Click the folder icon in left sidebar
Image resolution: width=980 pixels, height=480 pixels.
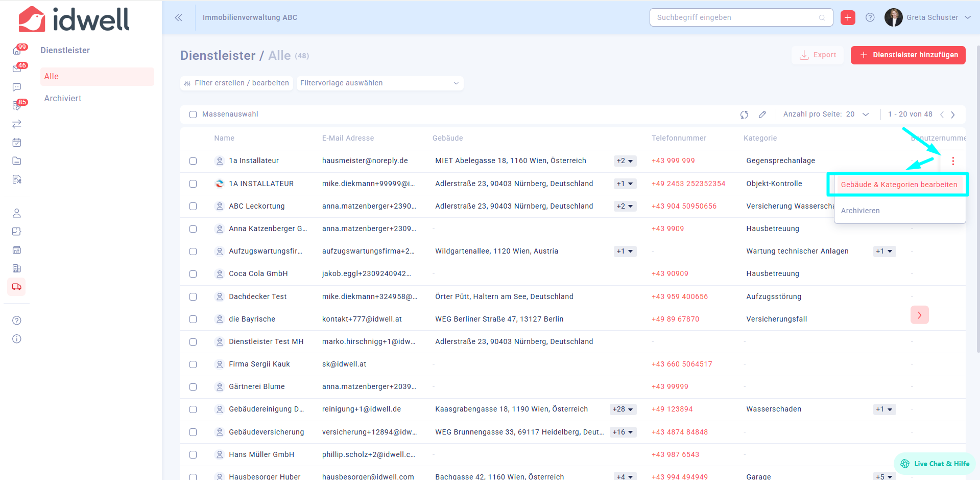tap(17, 161)
